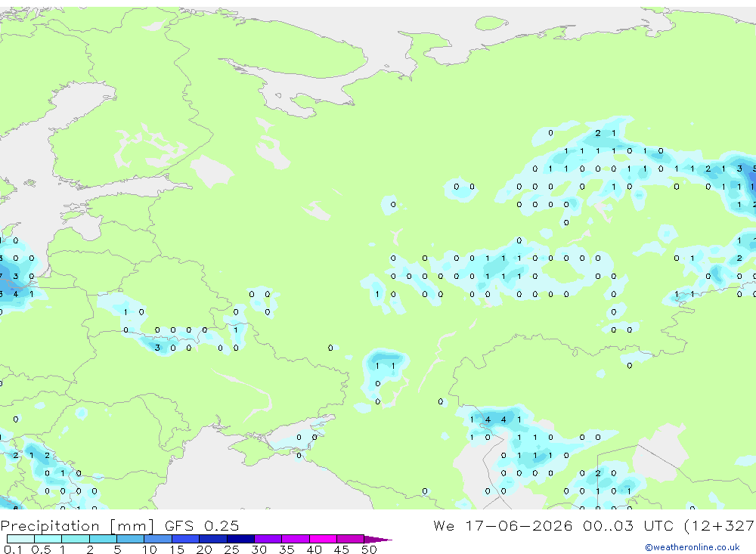Click the "[mm]" unit label
The width and height of the screenshot is (756, 554).
(132, 525)
